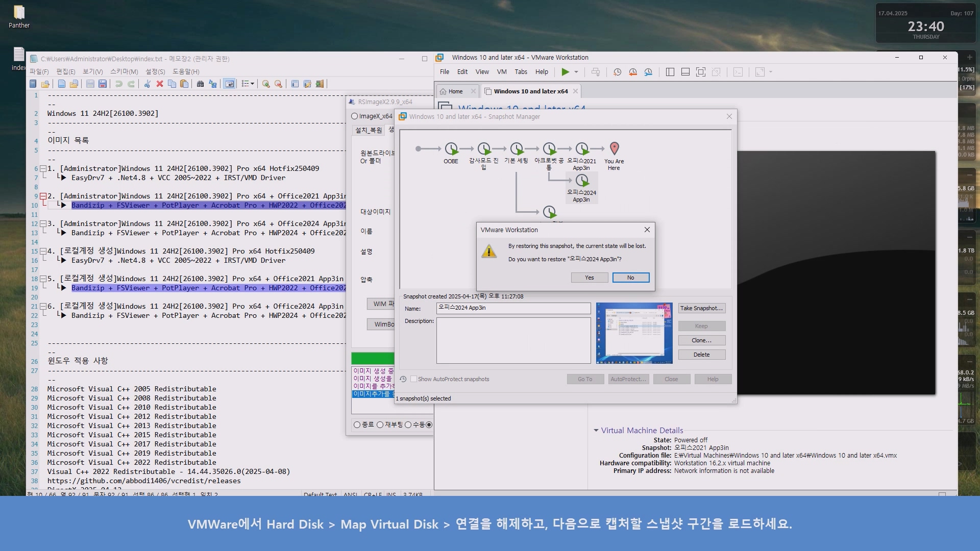Screen dimensions: 980x551
Task: Click Yes to restore the snapshot
Action: click(x=590, y=278)
